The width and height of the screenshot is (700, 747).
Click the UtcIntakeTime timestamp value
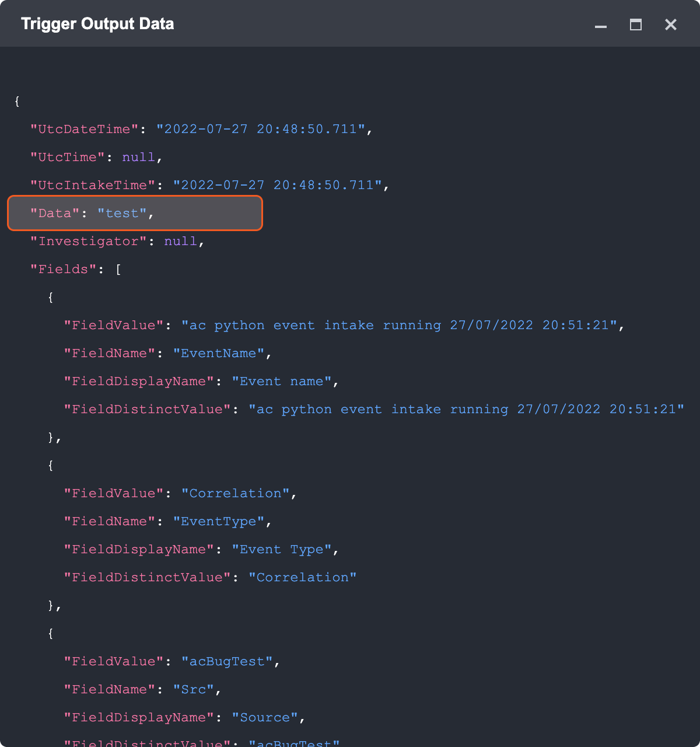click(278, 185)
